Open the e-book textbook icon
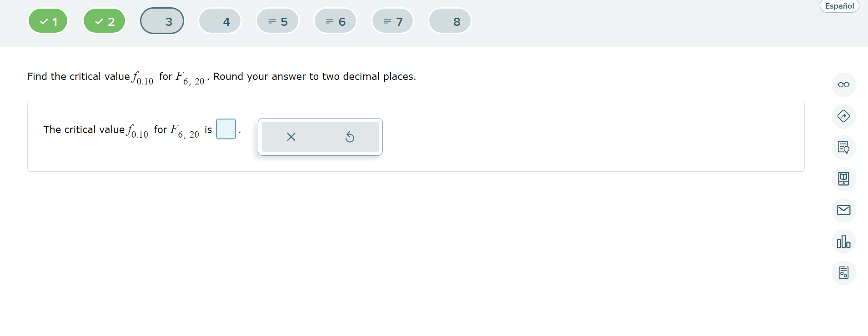The height and width of the screenshot is (336, 868). point(844,179)
